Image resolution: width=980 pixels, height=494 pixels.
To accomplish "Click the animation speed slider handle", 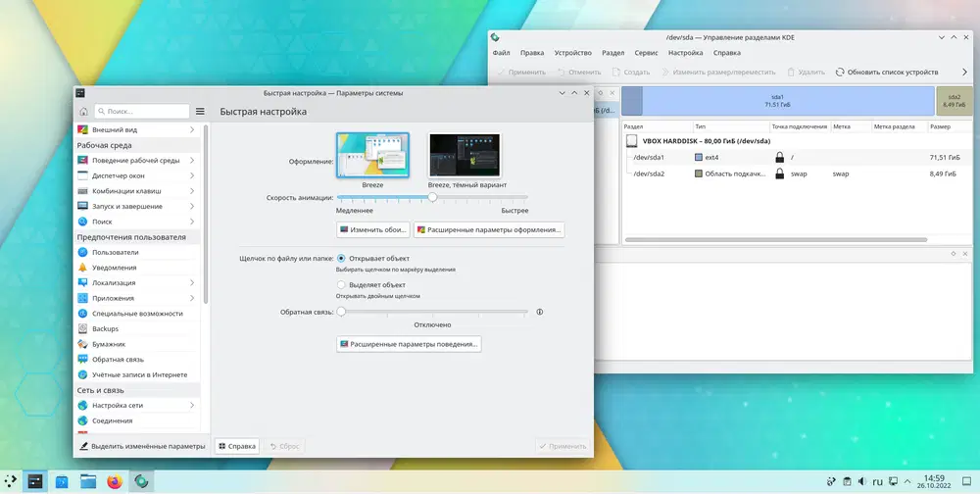I will (x=432, y=197).
